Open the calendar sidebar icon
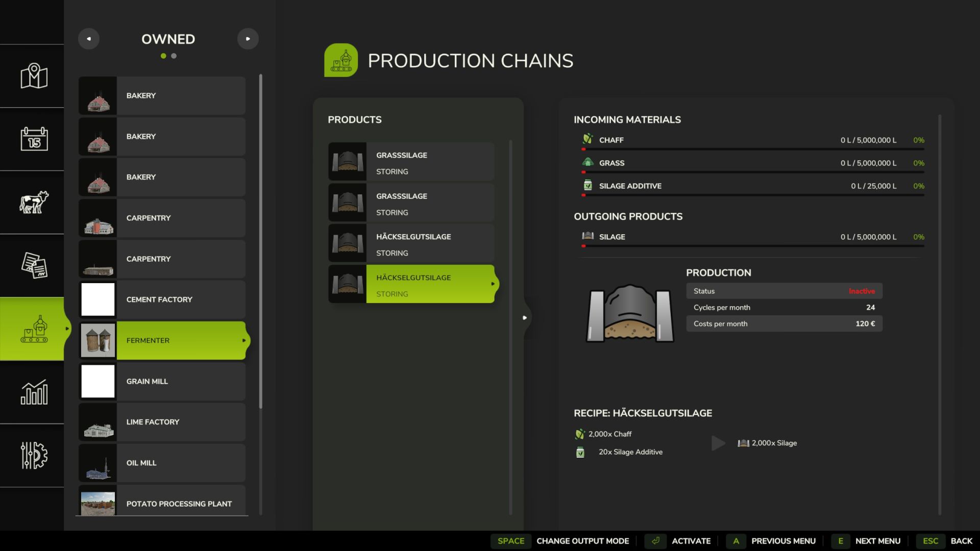Screen dimensions: 980x551 34,139
